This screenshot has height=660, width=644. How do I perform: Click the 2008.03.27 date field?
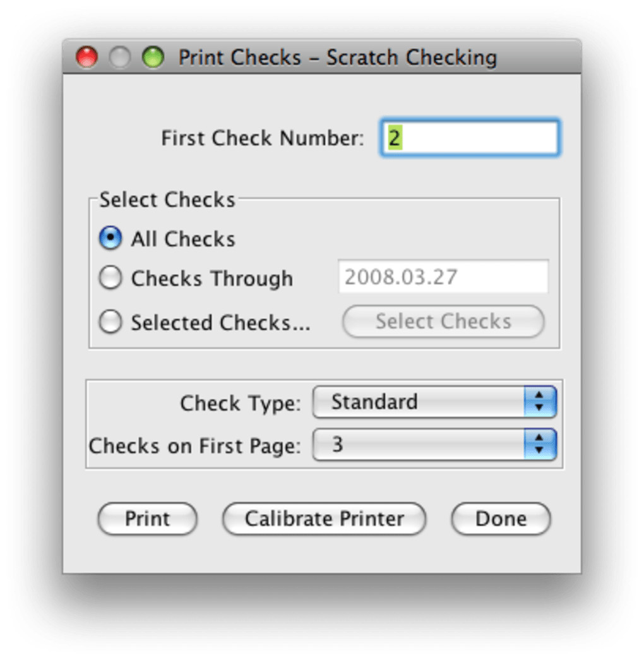coord(443,277)
